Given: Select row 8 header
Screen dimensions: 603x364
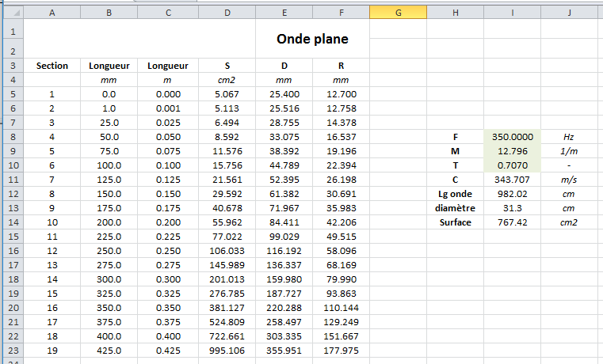Looking at the screenshot, I should (13, 137).
